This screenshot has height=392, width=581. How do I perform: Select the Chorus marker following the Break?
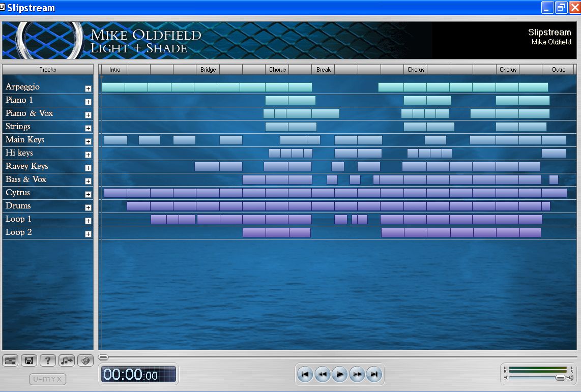pyautogui.click(x=416, y=70)
